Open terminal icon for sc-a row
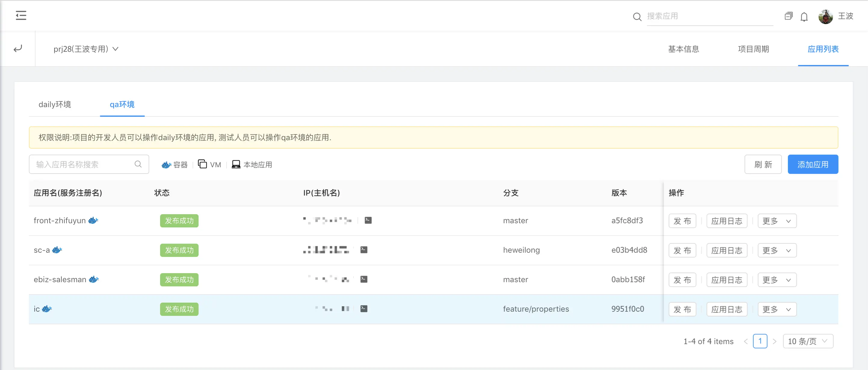868x370 pixels. [x=363, y=250]
